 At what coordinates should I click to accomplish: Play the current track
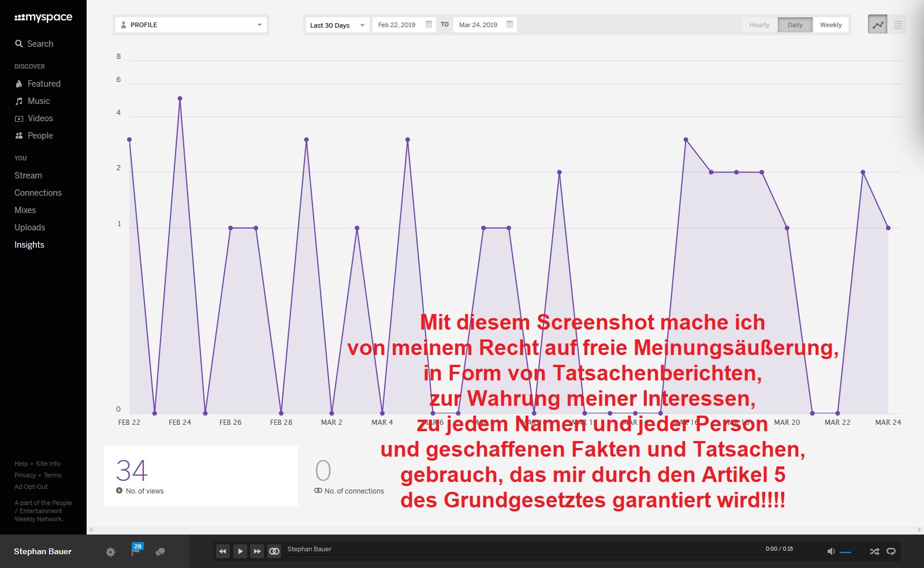tap(240, 551)
